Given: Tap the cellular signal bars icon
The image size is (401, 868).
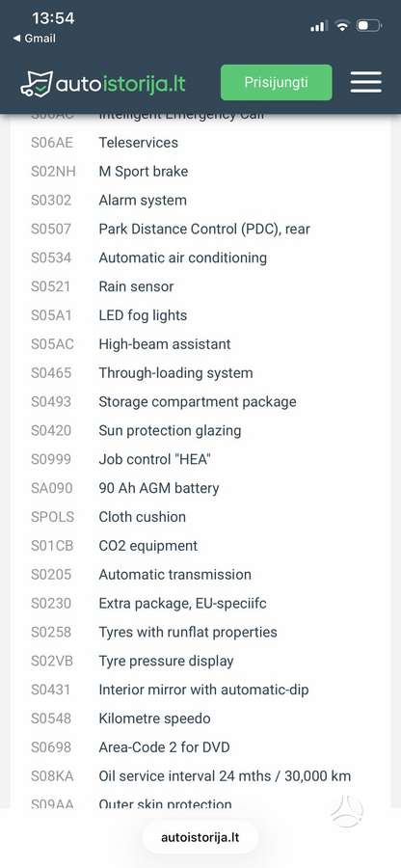Looking at the screenshot, I should pyautogui.click(x=319, y=25).
